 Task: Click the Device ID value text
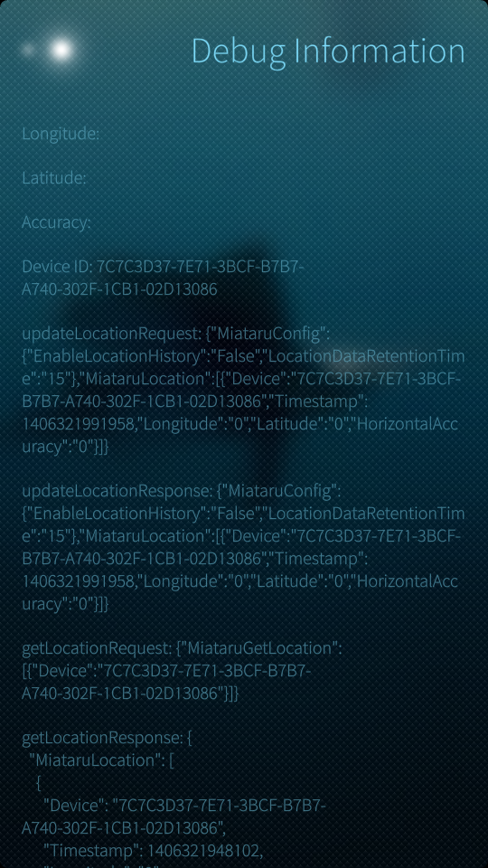(x=164, y=278)
